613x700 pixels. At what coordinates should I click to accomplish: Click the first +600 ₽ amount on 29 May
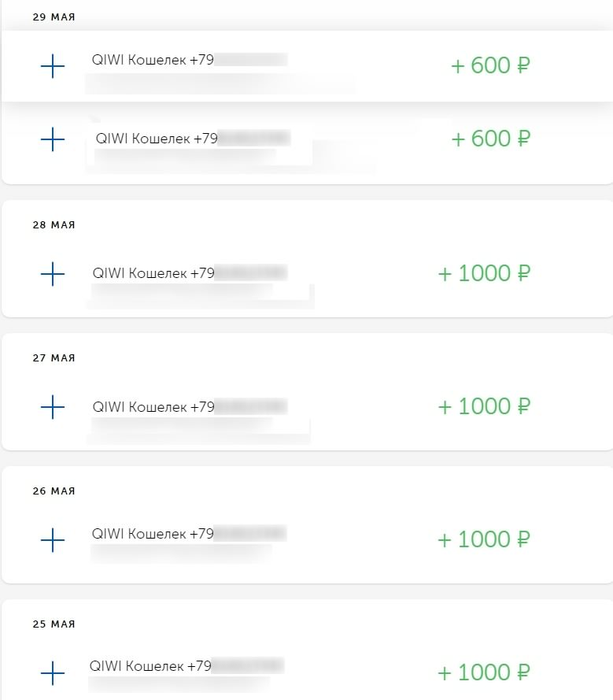[x=490, y=65]
